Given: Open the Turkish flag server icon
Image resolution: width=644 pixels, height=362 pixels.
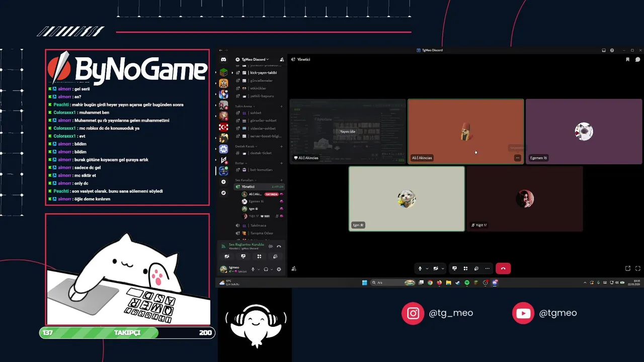Looking at the screenshot, I should (x=223, y=127).
